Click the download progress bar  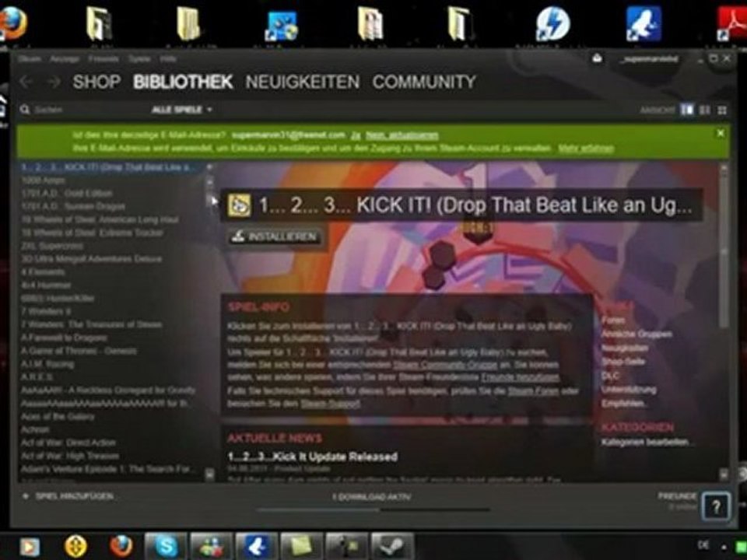coord(373,509)
